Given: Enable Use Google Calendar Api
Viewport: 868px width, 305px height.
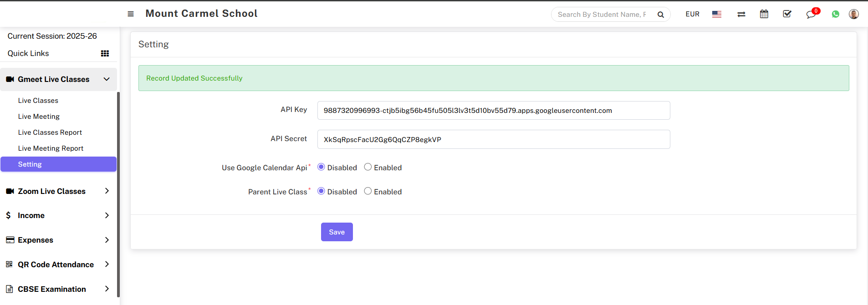Looking at the screenshot, I should (x=368, y=167).
